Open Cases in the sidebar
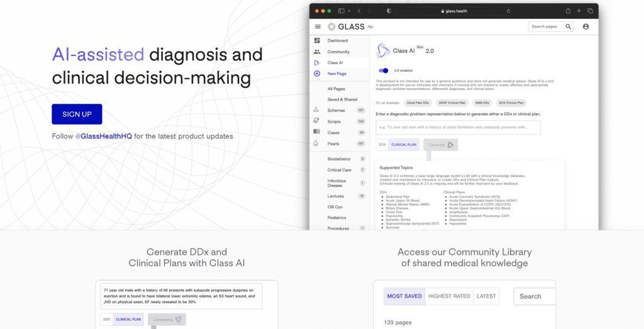 click(333, 133)
